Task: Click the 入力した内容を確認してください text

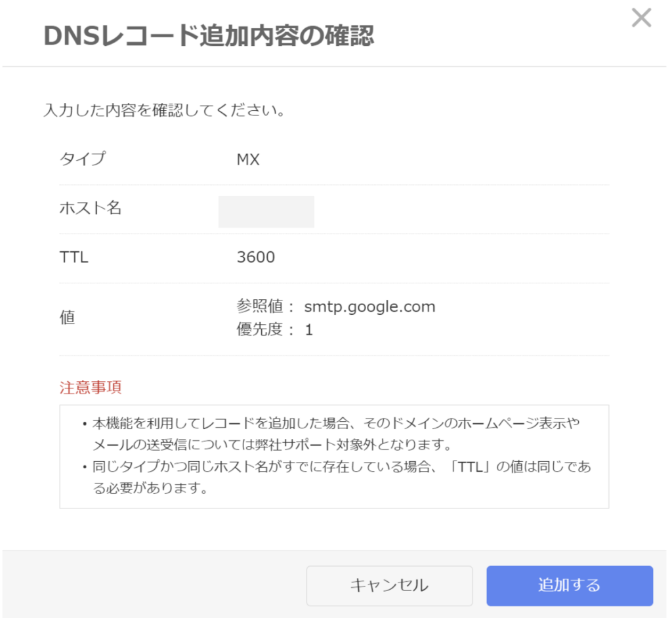Action: [x=163, y=110]
